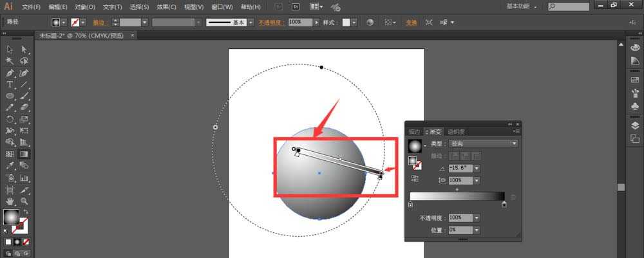Screen dimensions: 644x258
Task: Open the 基本功能 workspace dropdown
Action: coord(553,6)
